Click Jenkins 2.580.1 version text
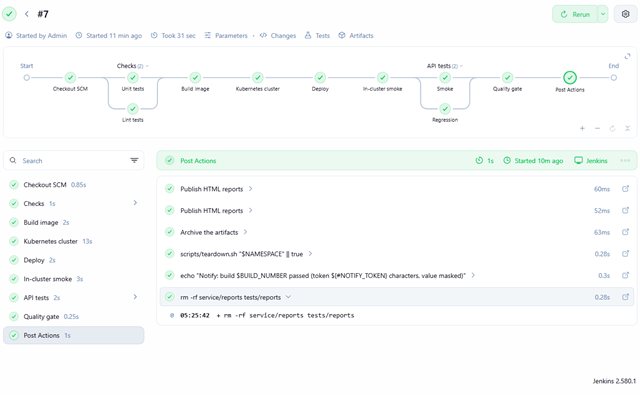Viewport: 640px width, 400px height. coord(614,381)
